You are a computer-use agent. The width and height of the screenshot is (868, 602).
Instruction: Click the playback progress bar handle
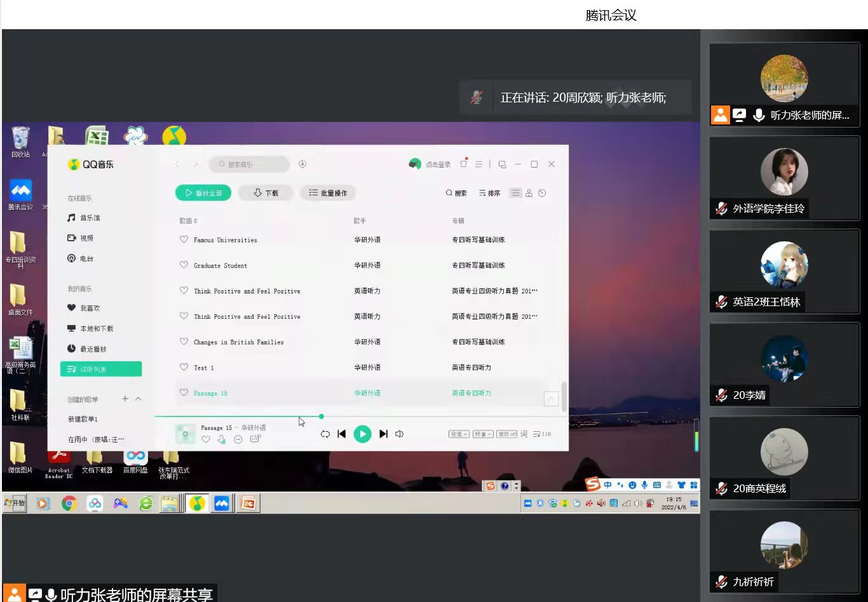click(x=322, y=417)
